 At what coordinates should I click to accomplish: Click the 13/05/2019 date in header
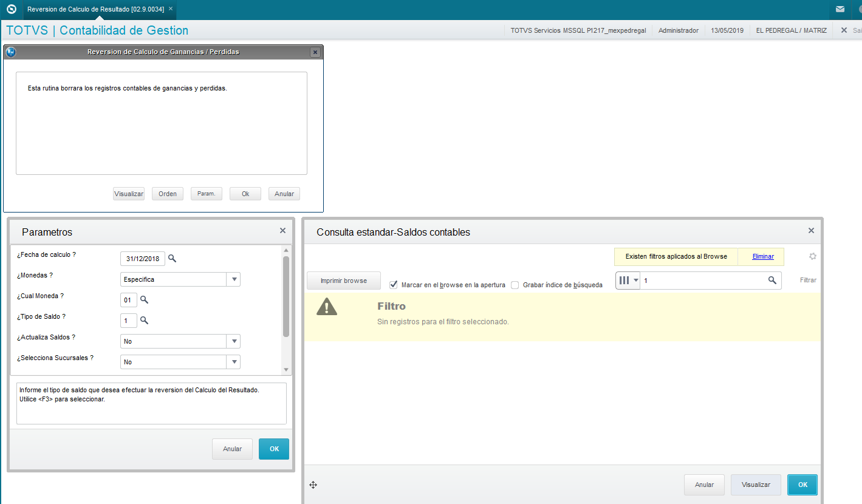pos(727,30)
